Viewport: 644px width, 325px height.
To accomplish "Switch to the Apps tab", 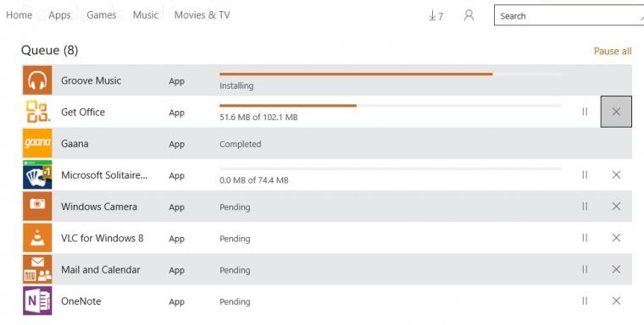I will (59, 15).
